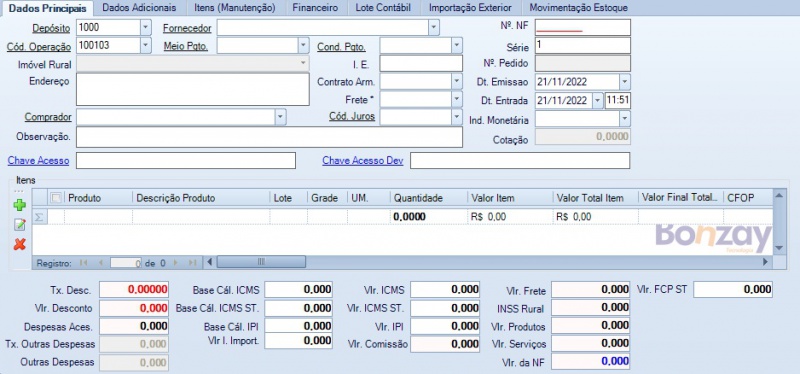Click the Valor Total Item column header
This screenshot has width=800, height=374.
pos(595,198)
